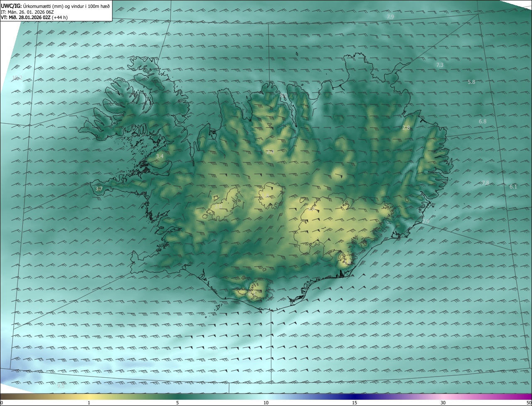Click the 7.3 value label northeast of Iceland
The height and width of the screenshot is (406, 532).
[440, 65]
